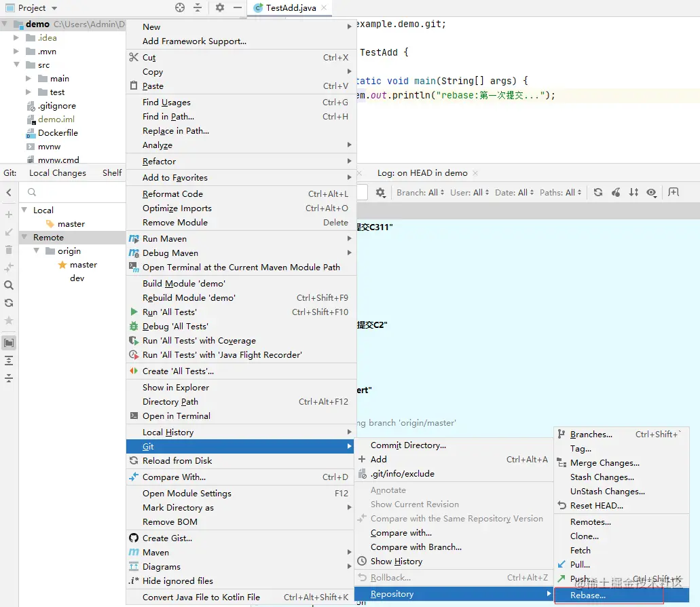Image resolution: width=700 pixels, height=607 pixels.
Task: Select the Dockerfile in project tree
Action: click(x=58, y=132)
